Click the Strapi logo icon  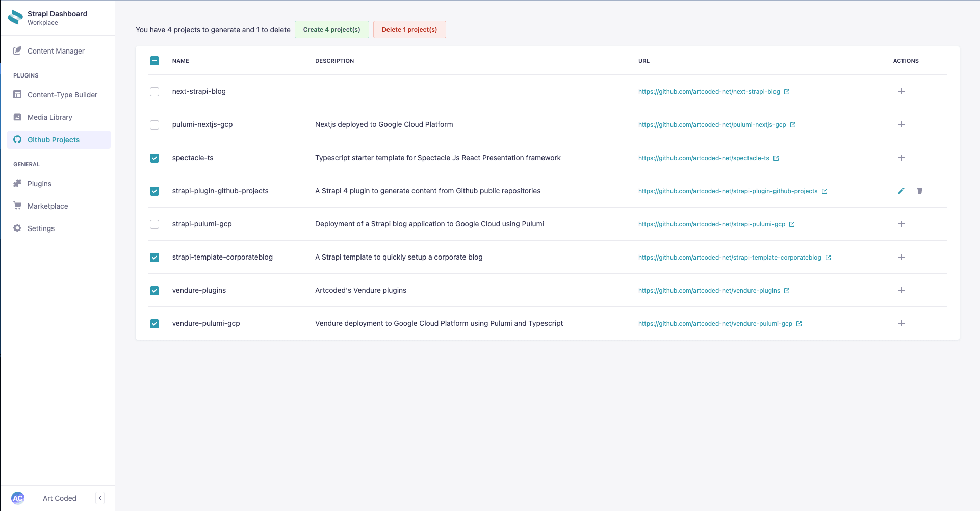(x=15, y=18)
